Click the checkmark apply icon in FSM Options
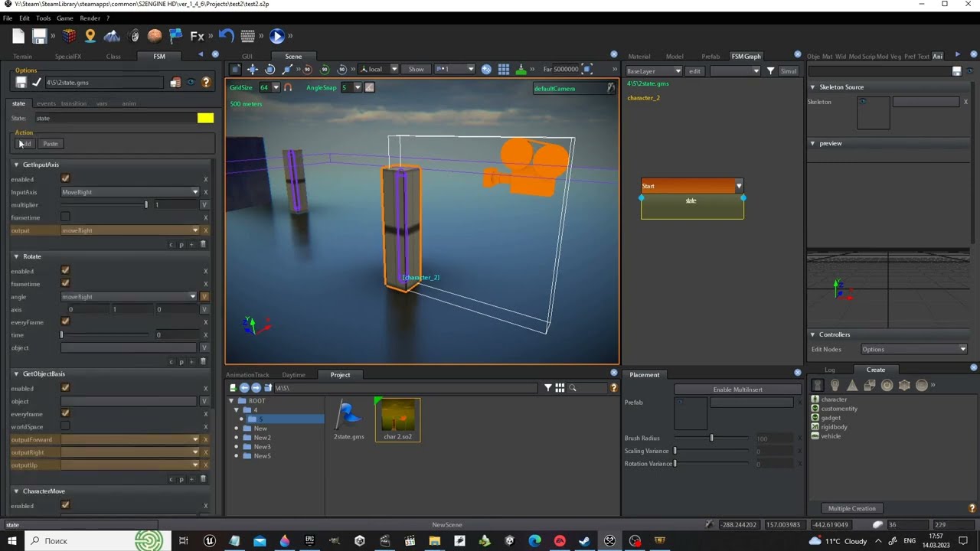The width and height of the screenshot is (980, 551). pos(36,83)
